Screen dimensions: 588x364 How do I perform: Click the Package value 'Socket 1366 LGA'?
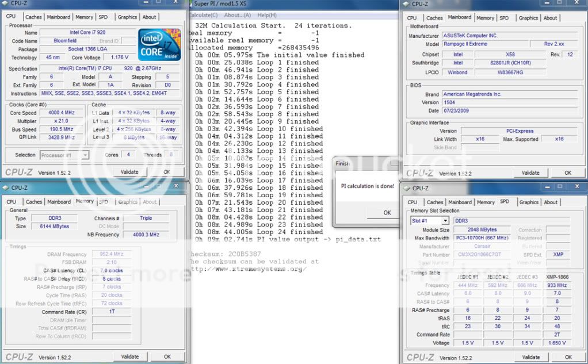(x=87, y=49)
